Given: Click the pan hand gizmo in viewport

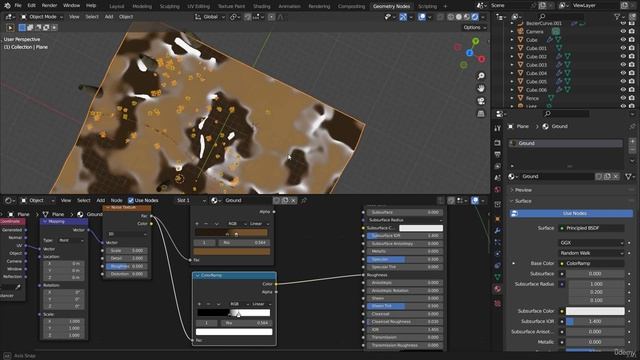Looking at the screenshot, I should (481, 88).
